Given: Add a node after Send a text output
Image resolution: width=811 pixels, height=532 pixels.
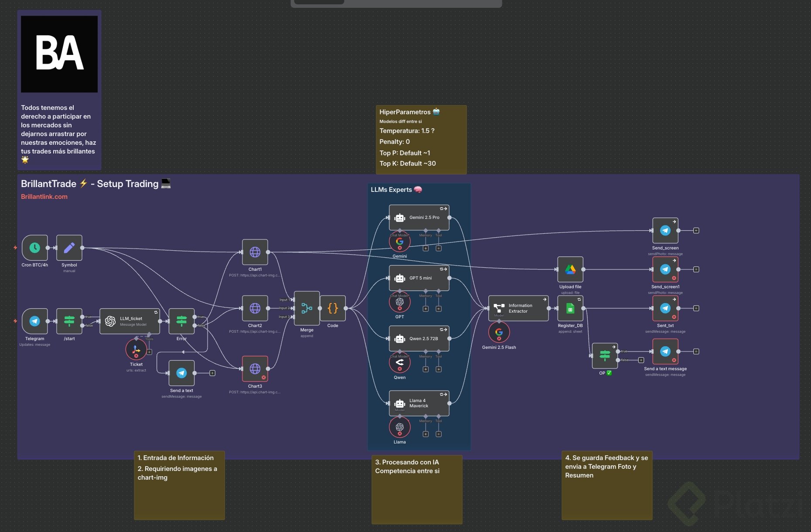Looking at the screenshot, I should (x=212, y=373).
